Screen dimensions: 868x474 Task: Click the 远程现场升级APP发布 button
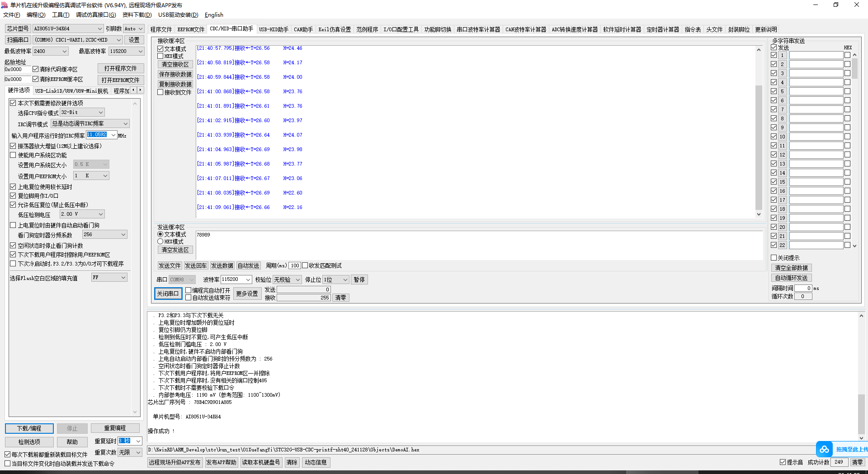pos(175,462)
